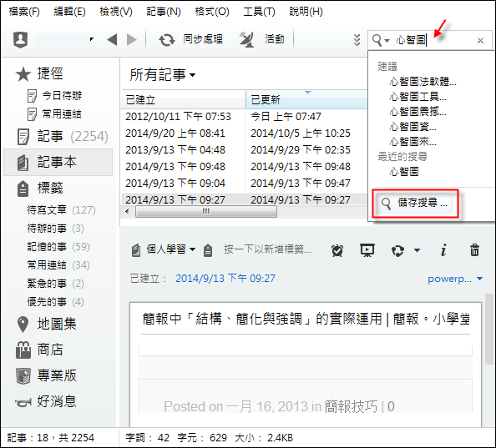Select suggestion 心智圖震撼...
Viewport: 496px width, 448px height.
pyautogui.click(x=418, y=112)
